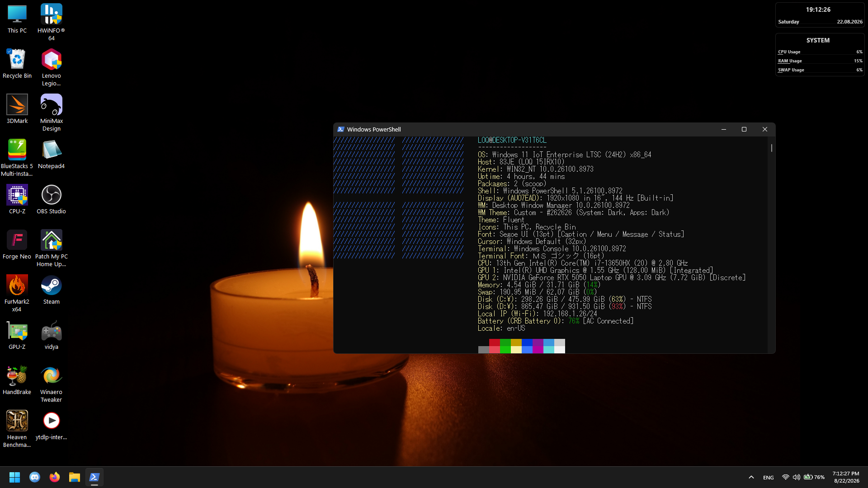This screenshot has height=488, width=868.
Task: Click the LOQ@DESKTOP-V31T6CL text
Action: click(512, 140)
